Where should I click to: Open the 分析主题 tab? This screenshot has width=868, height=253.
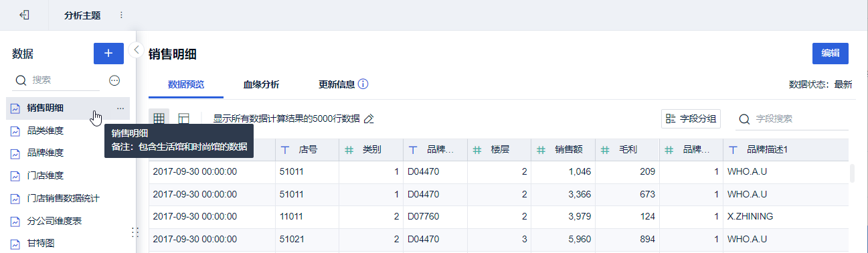82,15
